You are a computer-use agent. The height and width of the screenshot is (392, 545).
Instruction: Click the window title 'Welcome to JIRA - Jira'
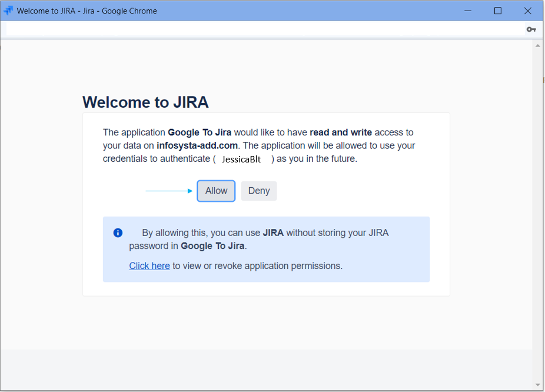point(87,11)
